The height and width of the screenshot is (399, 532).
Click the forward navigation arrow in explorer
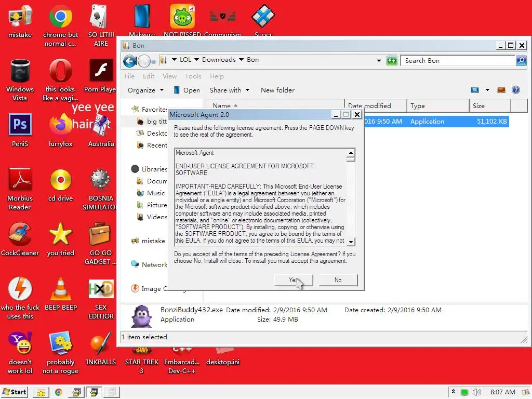tap(144, 61)
